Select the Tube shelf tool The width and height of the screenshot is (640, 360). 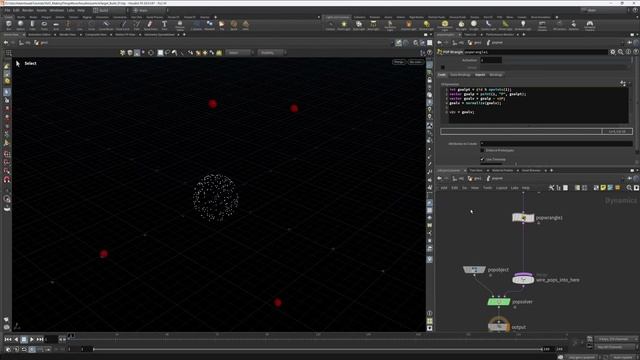(x=32, y=25)
